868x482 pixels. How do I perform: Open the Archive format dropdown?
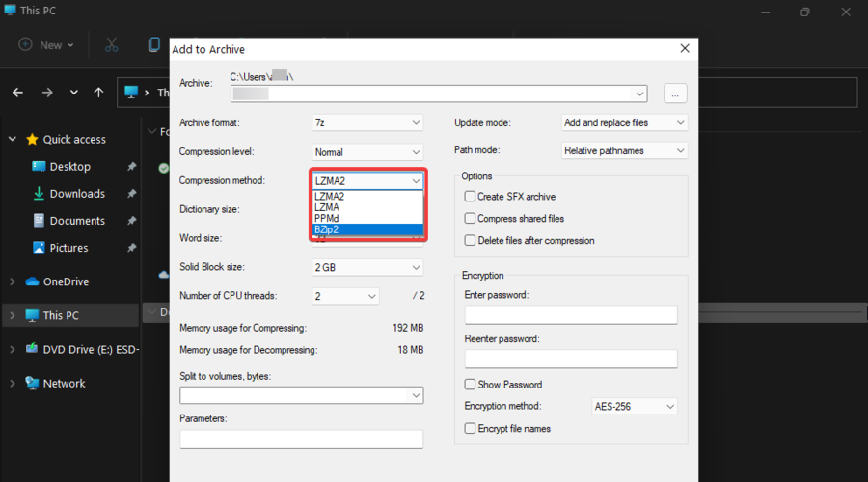pos(367,123)
